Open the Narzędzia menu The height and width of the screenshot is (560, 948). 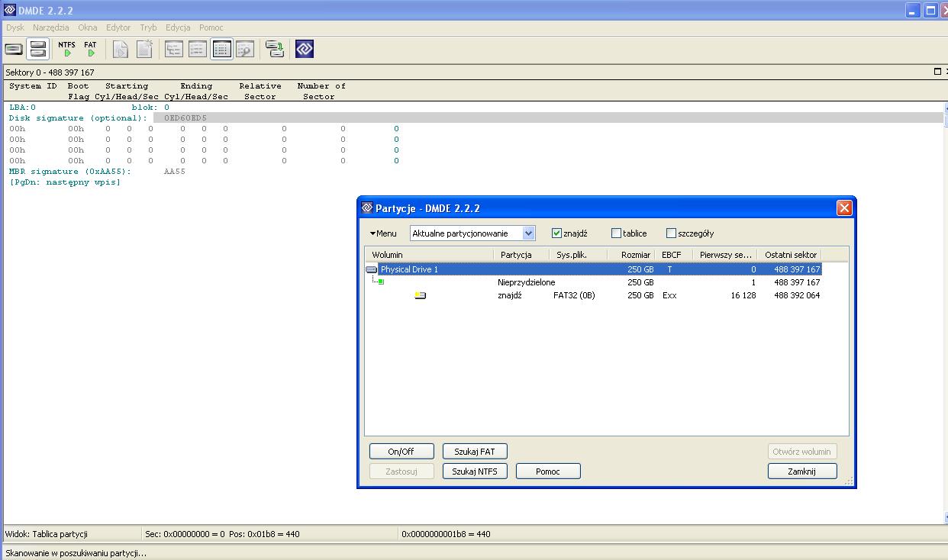pyautogui.click(x=51, y=27)
